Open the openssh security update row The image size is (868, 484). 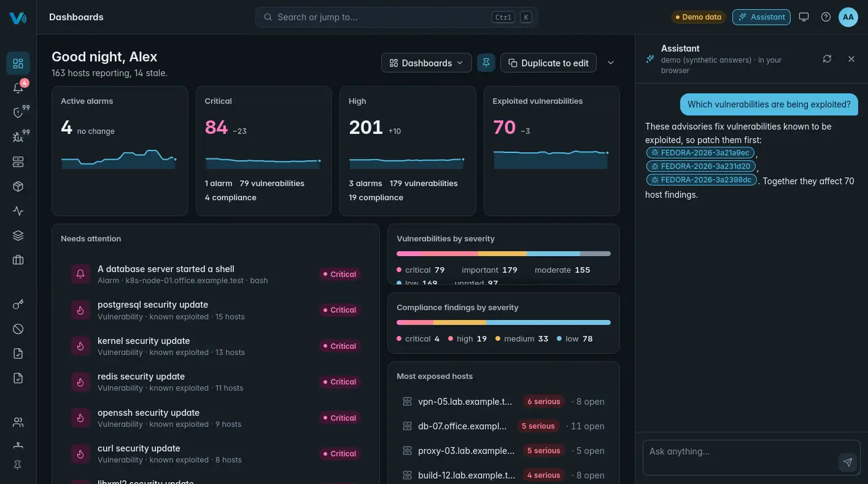[x=215, y=418]
